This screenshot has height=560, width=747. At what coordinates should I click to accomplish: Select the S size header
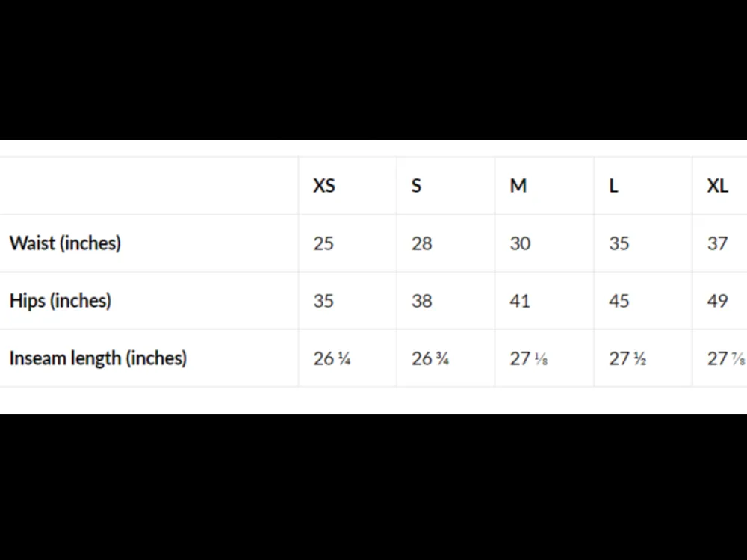coord(416,186)
